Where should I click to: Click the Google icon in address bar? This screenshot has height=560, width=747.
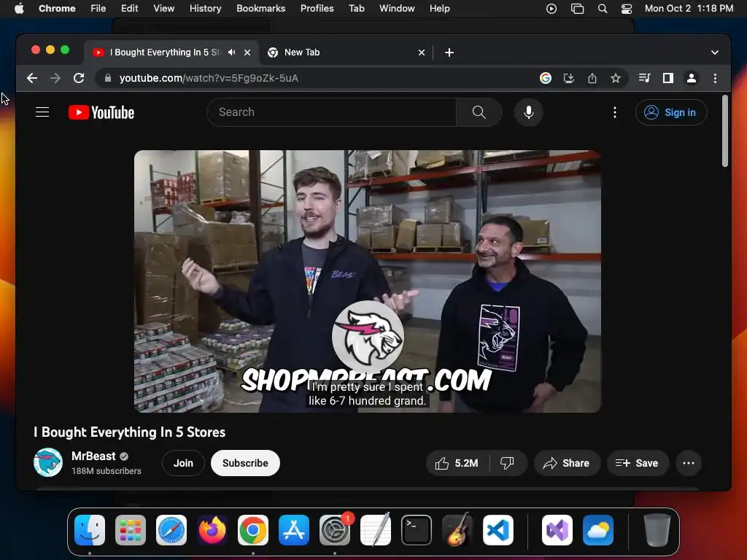point(546,78)
